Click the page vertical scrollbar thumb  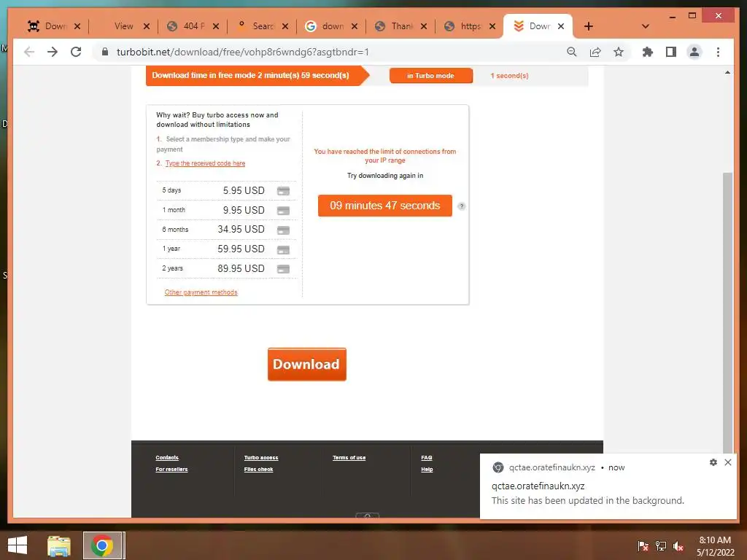click(x=727, y=312)
